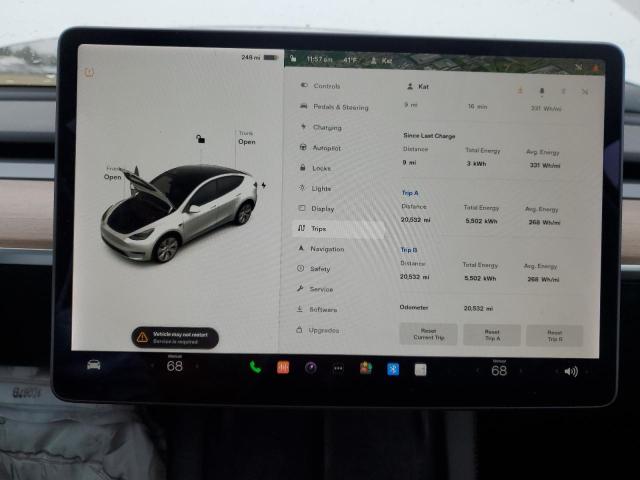Tap the 3D car model image

point(180,213)
